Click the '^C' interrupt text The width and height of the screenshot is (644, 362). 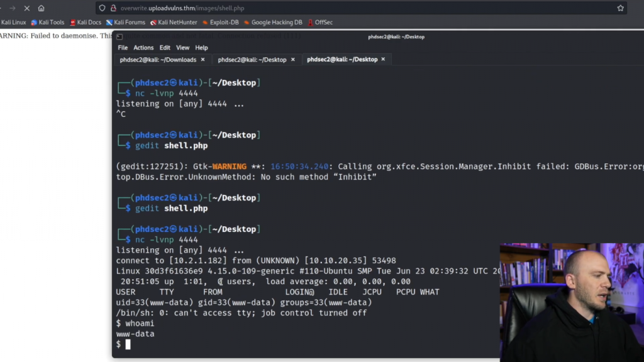(x=121, y=114)
